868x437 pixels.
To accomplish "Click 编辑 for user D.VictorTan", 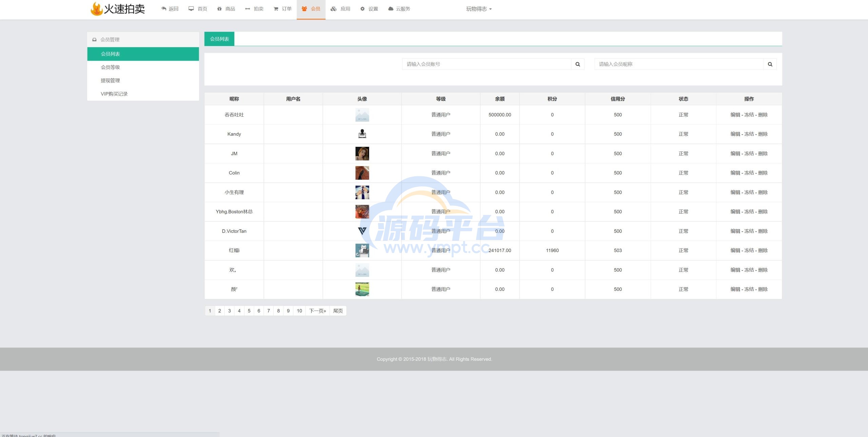I will pyautogui.click(x=735, y=231).
